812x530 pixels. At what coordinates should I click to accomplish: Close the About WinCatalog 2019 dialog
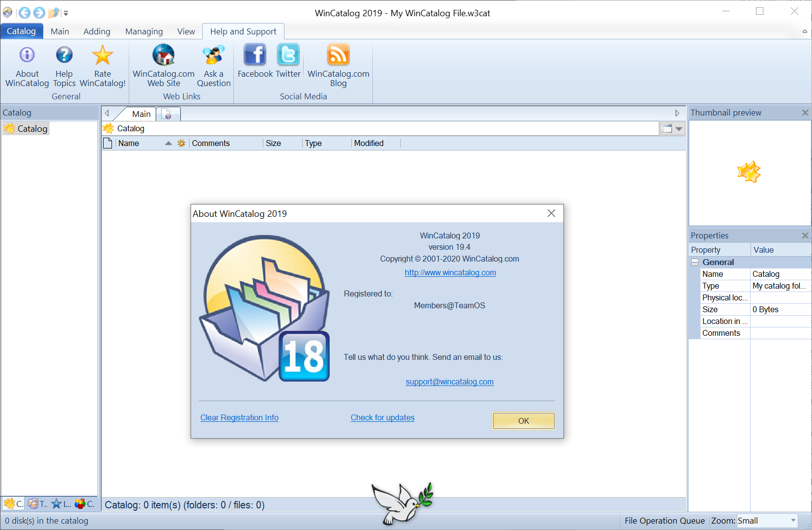[551, 213]
